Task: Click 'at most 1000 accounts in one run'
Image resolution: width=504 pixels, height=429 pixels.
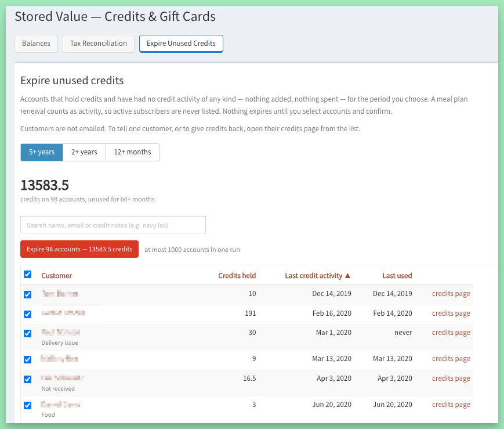Action: pos(192,250)
